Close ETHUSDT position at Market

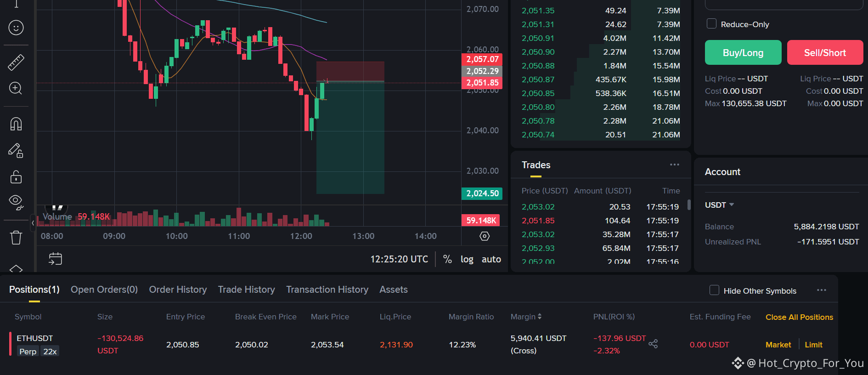[778, 345]
